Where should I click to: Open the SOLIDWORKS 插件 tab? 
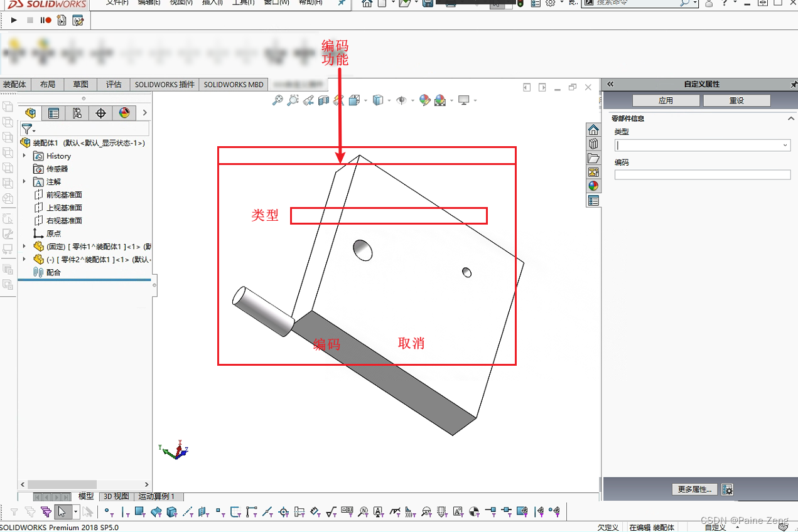(164, 85)
